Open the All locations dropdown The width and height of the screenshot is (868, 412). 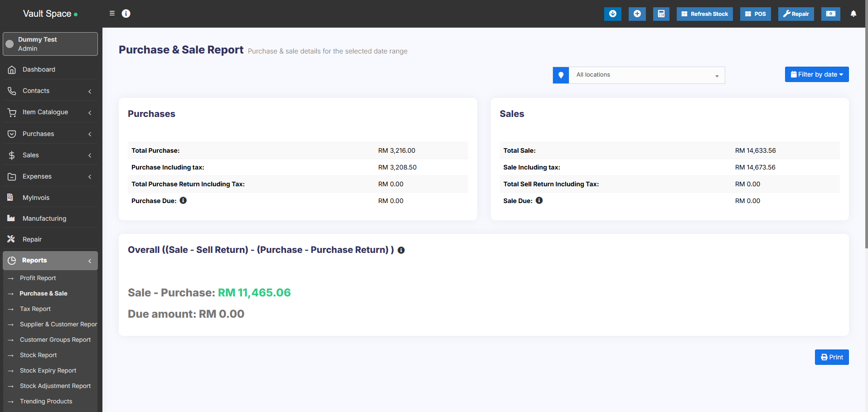click(646, 75)
